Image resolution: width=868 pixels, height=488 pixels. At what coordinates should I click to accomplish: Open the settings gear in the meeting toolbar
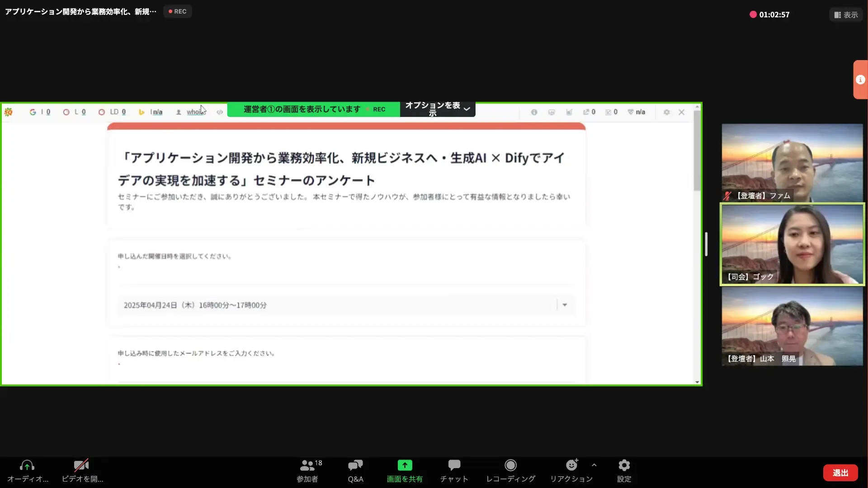[624, 471]
